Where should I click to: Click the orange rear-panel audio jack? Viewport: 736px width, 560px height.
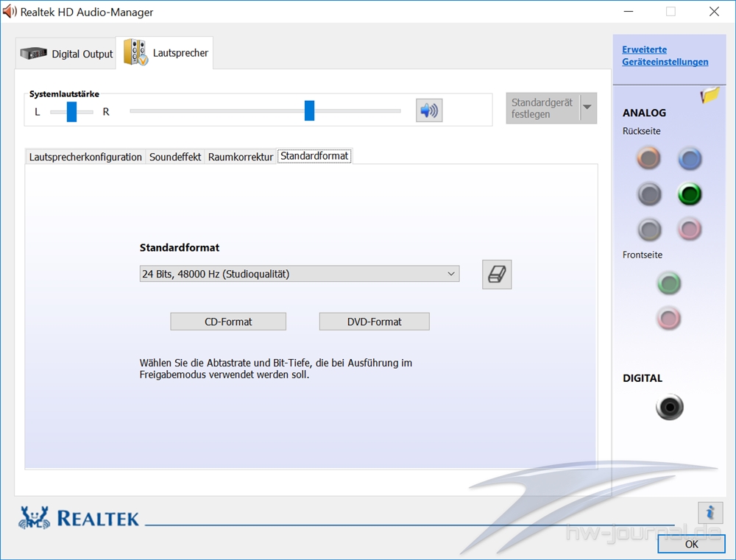coord(648,158)
